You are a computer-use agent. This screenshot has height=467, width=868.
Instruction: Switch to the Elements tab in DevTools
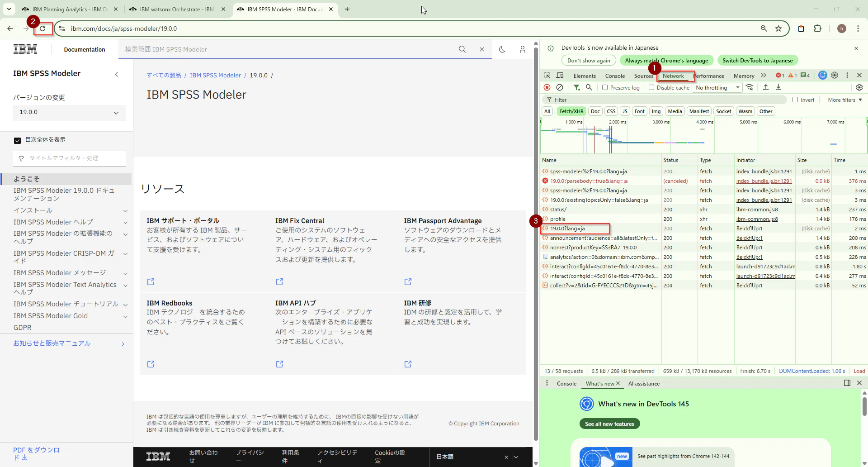(585, 76)
